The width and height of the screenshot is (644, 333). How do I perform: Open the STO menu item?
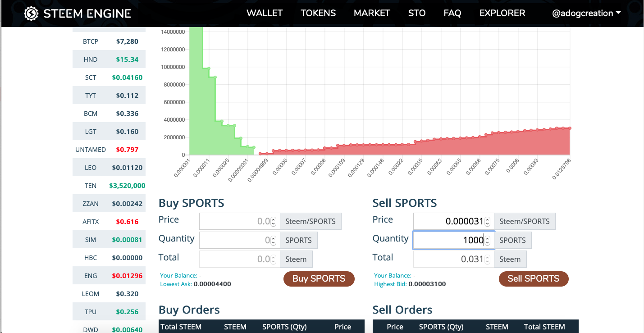tap(417, 13)
